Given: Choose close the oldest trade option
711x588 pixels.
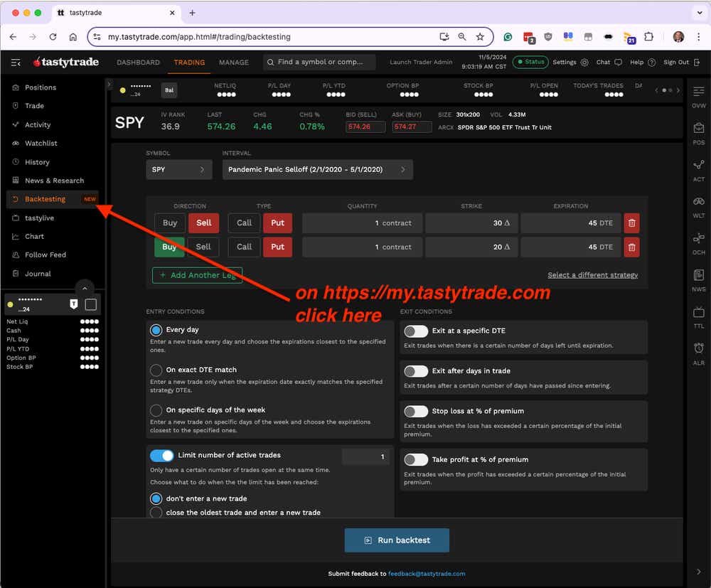Looking at the screenshot, I should click(156, 513).
